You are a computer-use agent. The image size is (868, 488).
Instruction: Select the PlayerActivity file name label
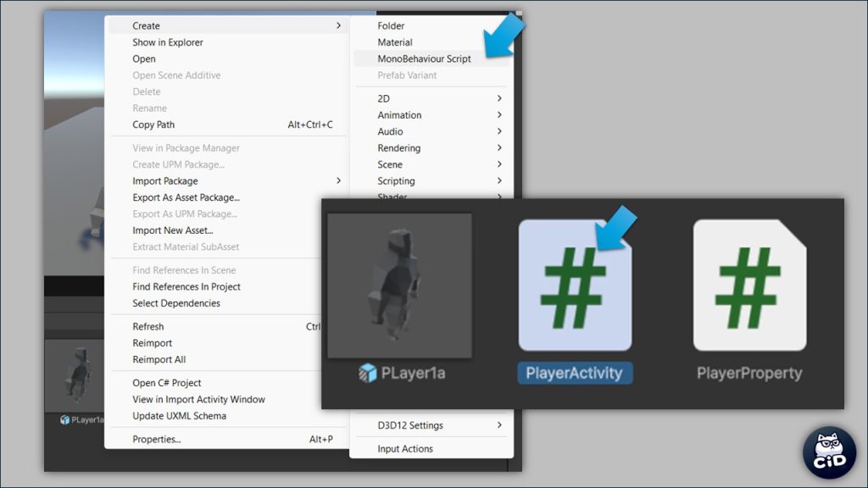tap(574, 373)
